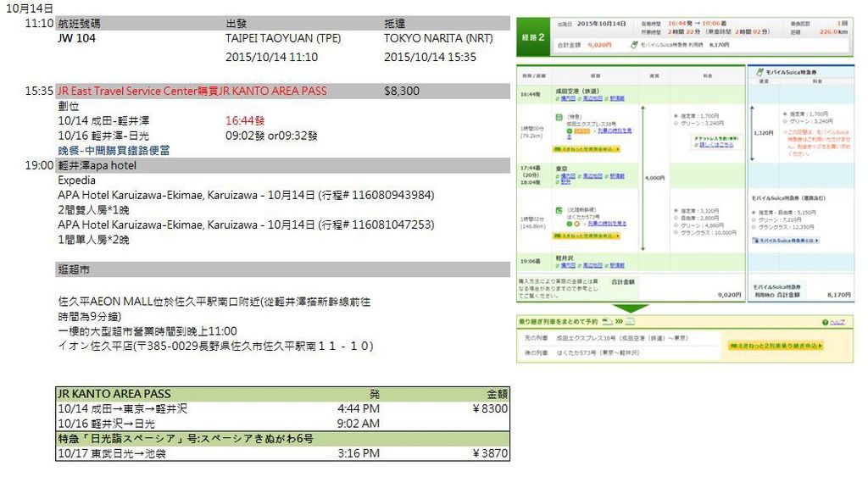
Task: Click ¥8300 amount in pass table
Action: pos(490,409)
